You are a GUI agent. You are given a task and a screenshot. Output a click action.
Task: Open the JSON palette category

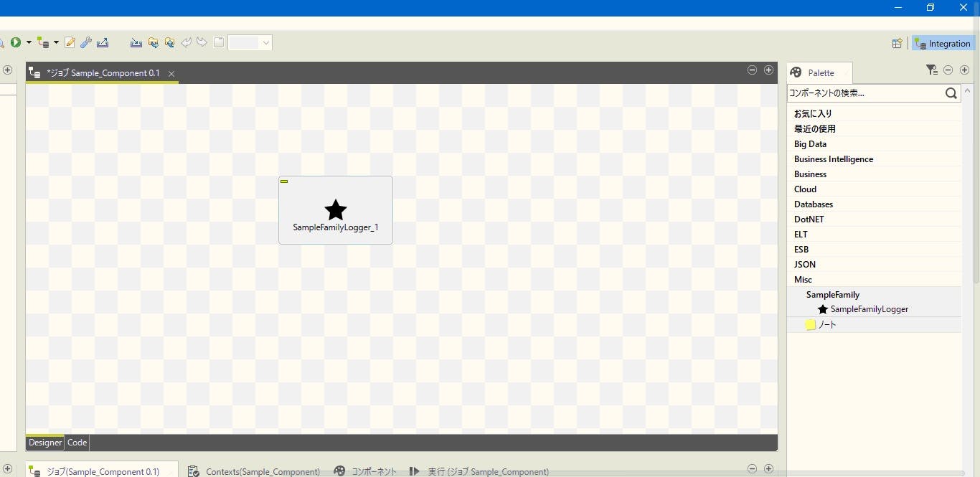coord(874,264)
